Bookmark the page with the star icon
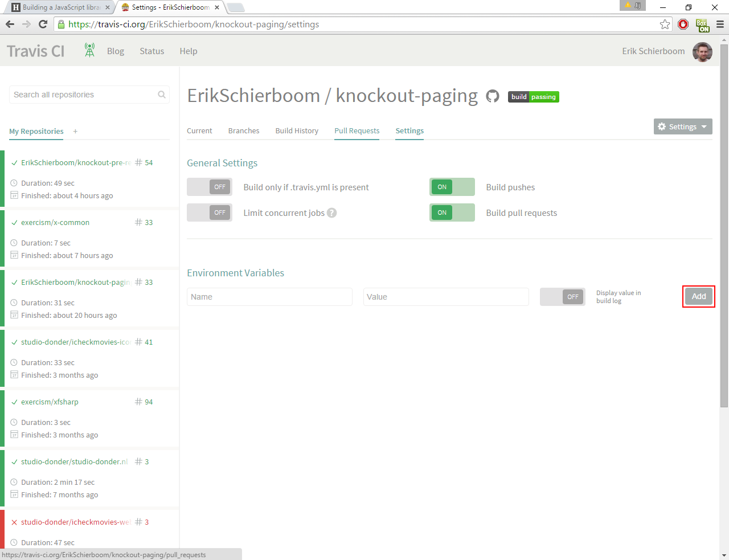This screenshot has height=560, width=729. [x=665, y=24]
